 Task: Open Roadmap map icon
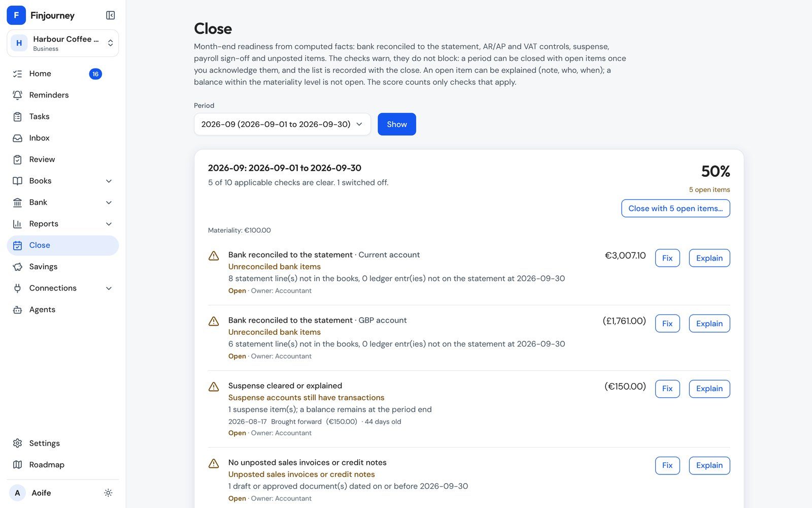[x=17, y=465]
